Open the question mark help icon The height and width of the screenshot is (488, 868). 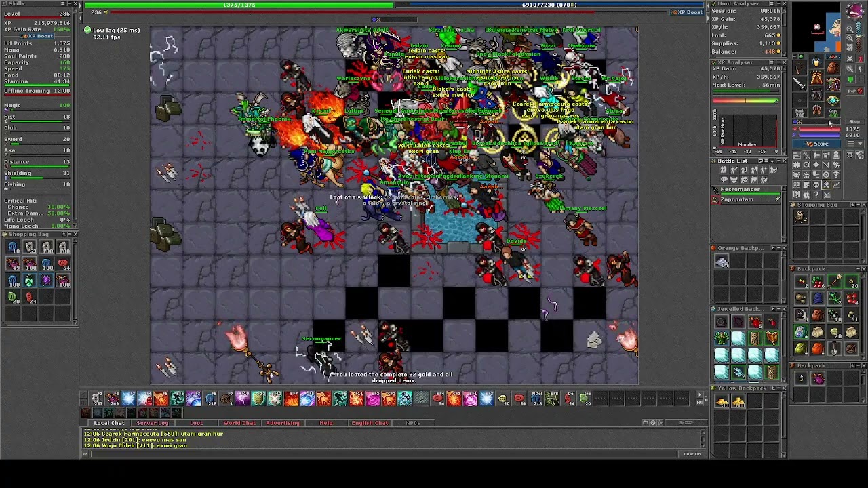tap(816, 195)
